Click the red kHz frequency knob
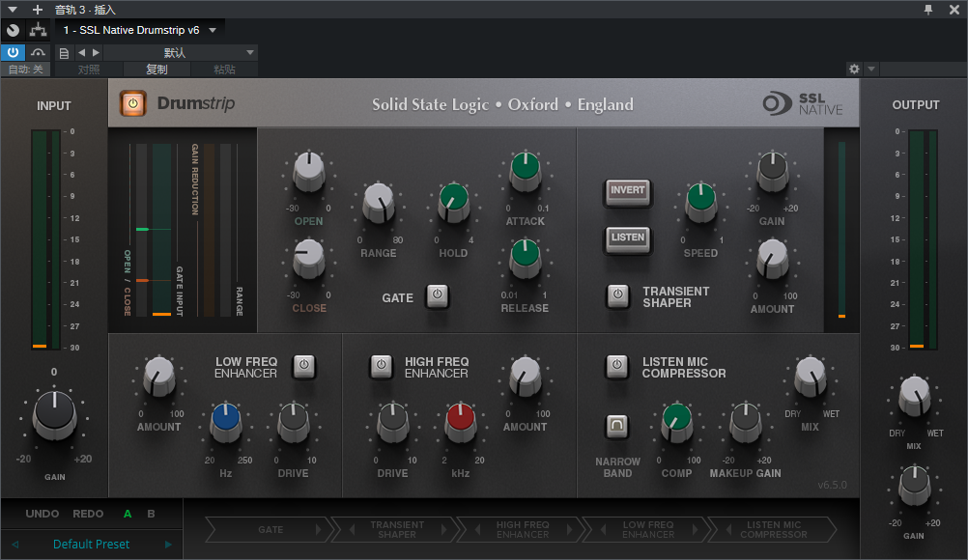Screen dimensions: 968x560 461,423
